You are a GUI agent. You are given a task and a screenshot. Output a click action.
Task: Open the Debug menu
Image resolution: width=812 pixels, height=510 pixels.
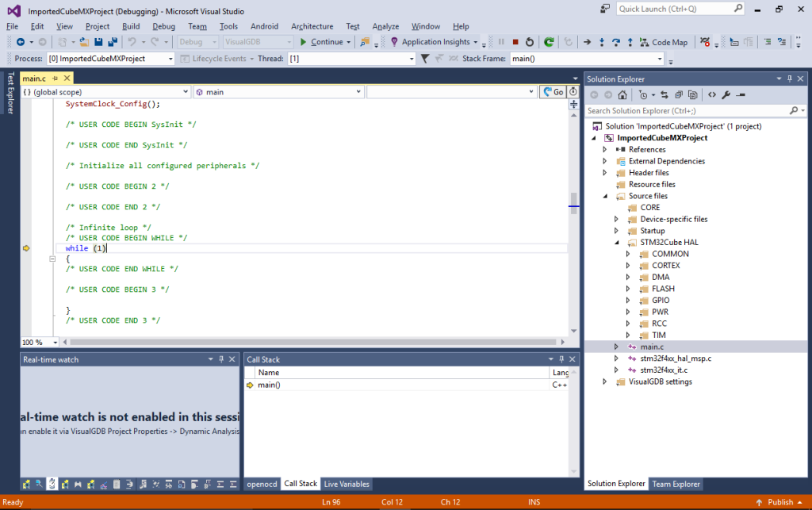point(163,26)
